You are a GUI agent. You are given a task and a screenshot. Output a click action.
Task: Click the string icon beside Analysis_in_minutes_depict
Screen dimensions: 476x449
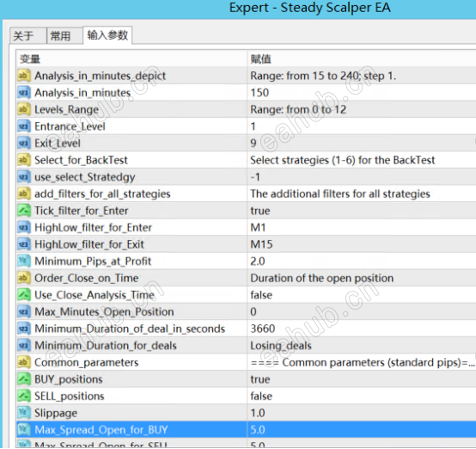pyautogui.click(x=24, y=76)
